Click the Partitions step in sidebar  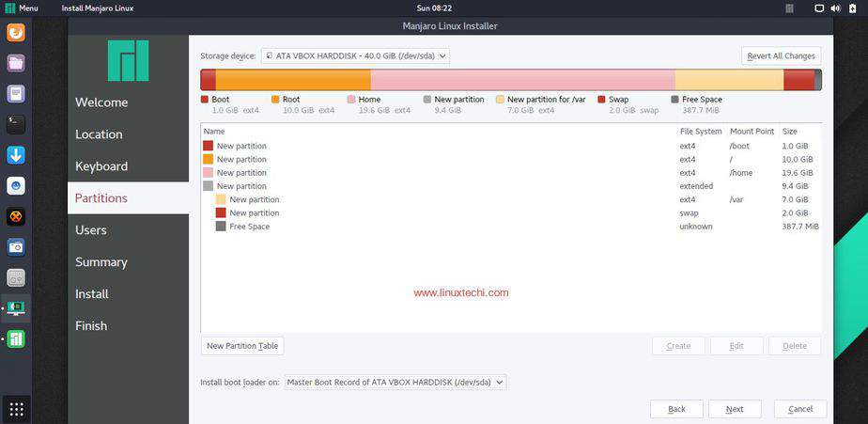tap(129, 197)
